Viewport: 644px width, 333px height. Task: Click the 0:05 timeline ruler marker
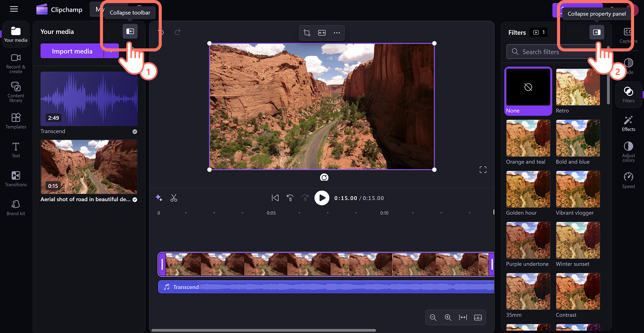click(x=271, y=213)
